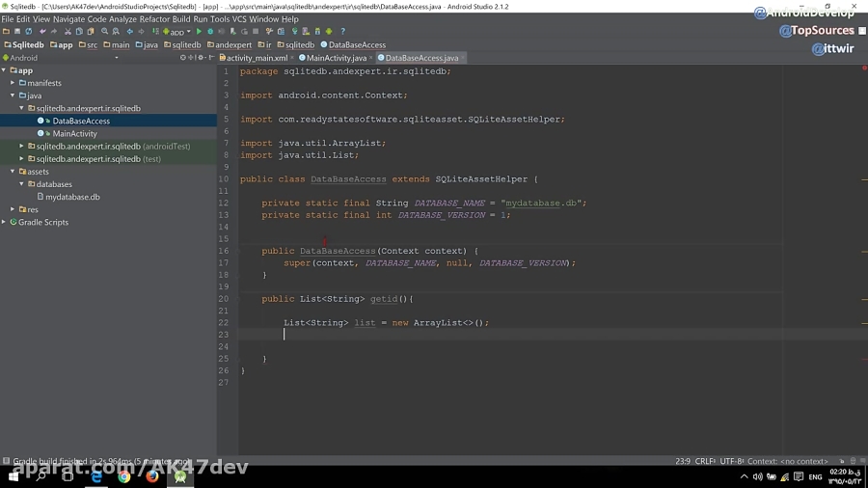Expand the Gradle Scripts node
The width and height of the screenshot is (868, 488).
pos(4,222)
